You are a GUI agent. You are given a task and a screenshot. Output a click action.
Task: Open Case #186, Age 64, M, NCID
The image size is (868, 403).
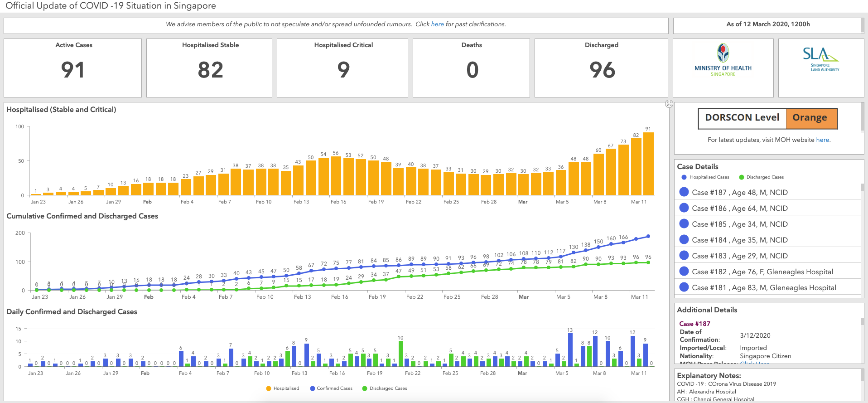[x=768, y=208]
